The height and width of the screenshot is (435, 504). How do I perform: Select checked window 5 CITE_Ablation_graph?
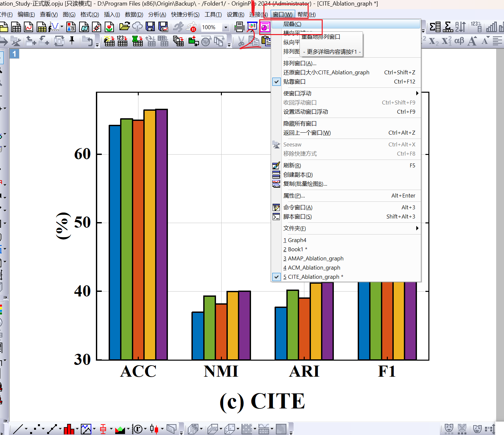(346, 277)
